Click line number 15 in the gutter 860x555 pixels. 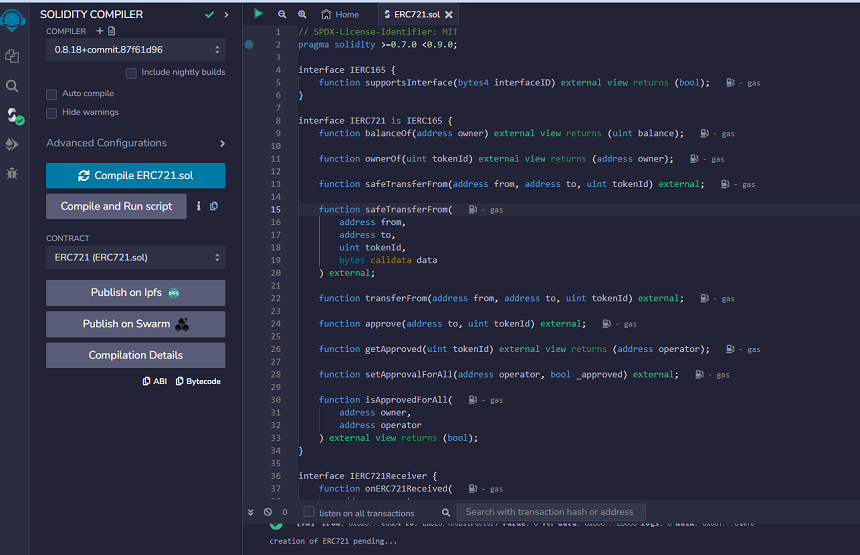click(275, 209)
